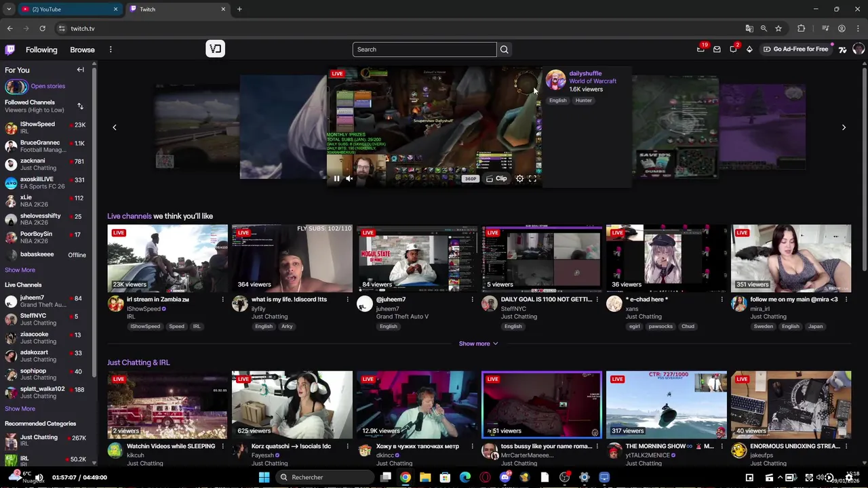Click the Clip button on player

pos(496,179)
